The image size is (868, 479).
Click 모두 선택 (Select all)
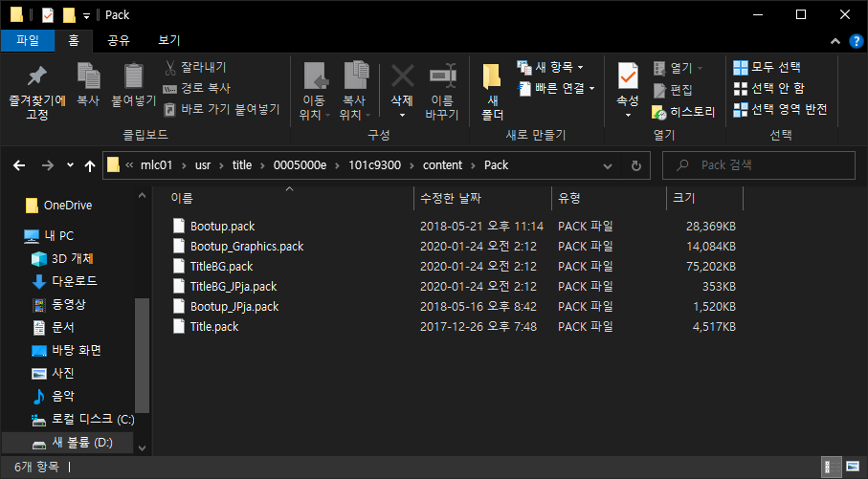(x=768, y=68)
